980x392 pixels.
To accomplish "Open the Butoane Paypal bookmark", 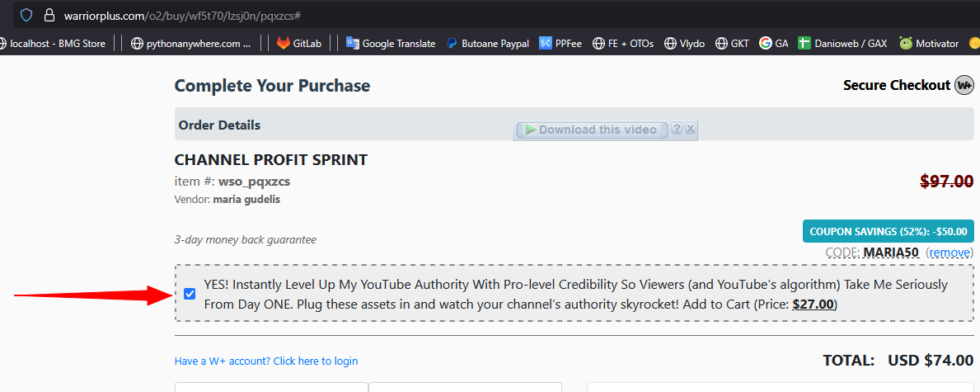I will pos(488,44).
